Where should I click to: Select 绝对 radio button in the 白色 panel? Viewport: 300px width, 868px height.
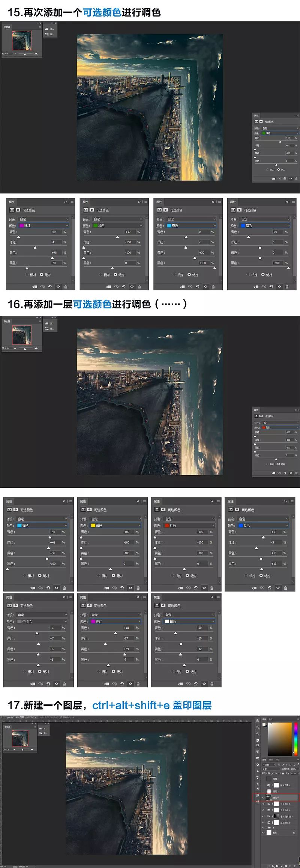pyautogui.click(x=187, y=671)
